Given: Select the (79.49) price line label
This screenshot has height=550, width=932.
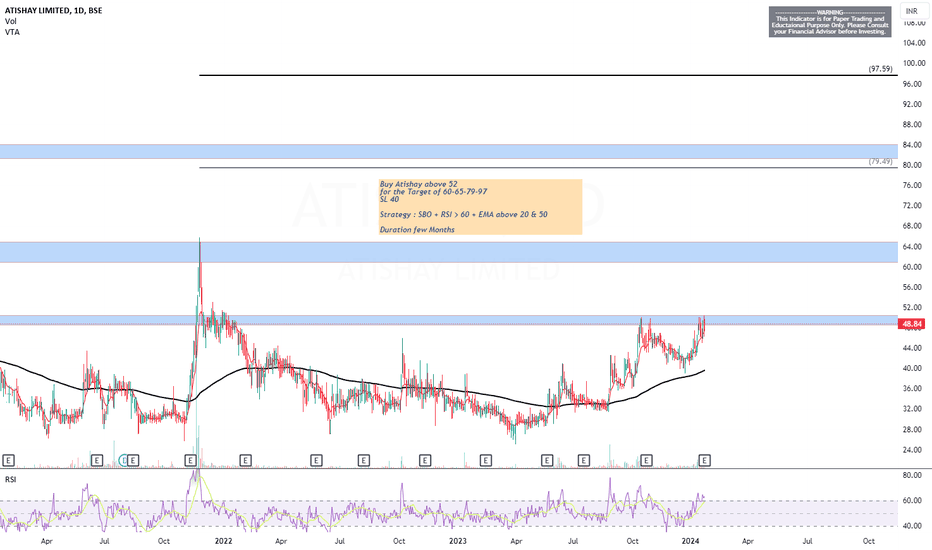Looking at the screenshot, I should [880, 161].
